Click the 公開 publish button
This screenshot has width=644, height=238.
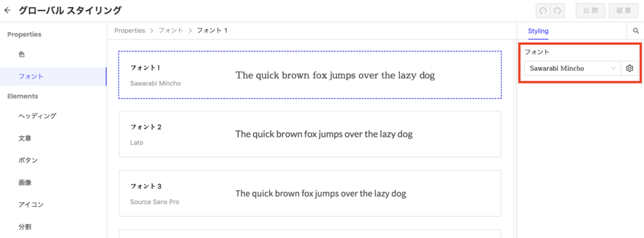(591, 11)
